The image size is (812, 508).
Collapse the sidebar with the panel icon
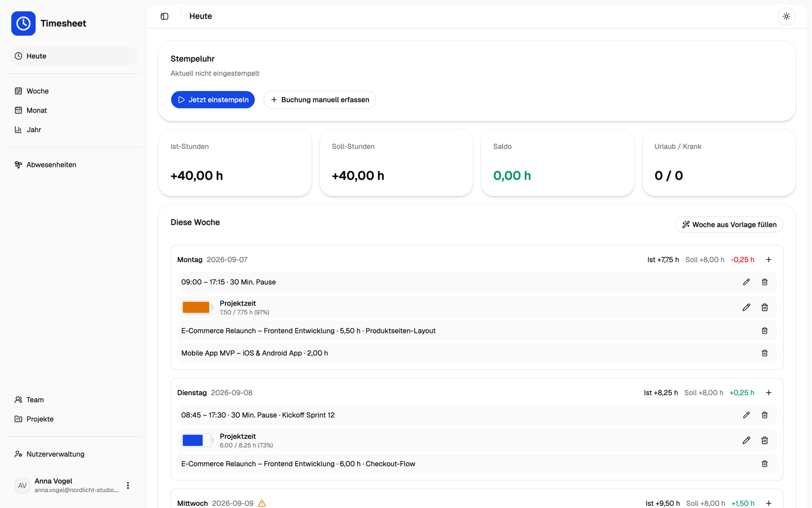point(164,16)
